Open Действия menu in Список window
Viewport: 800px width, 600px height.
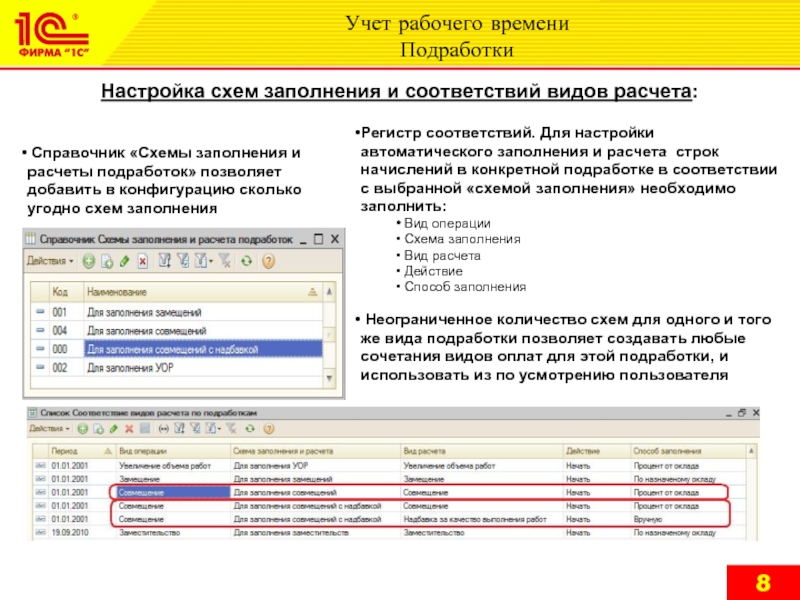coord(49,429)
